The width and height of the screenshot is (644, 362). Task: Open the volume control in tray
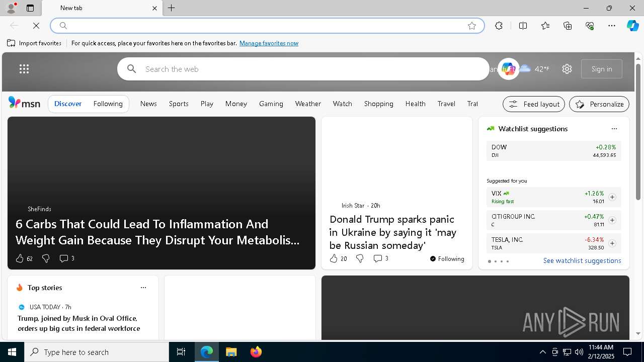coord(579,352)
